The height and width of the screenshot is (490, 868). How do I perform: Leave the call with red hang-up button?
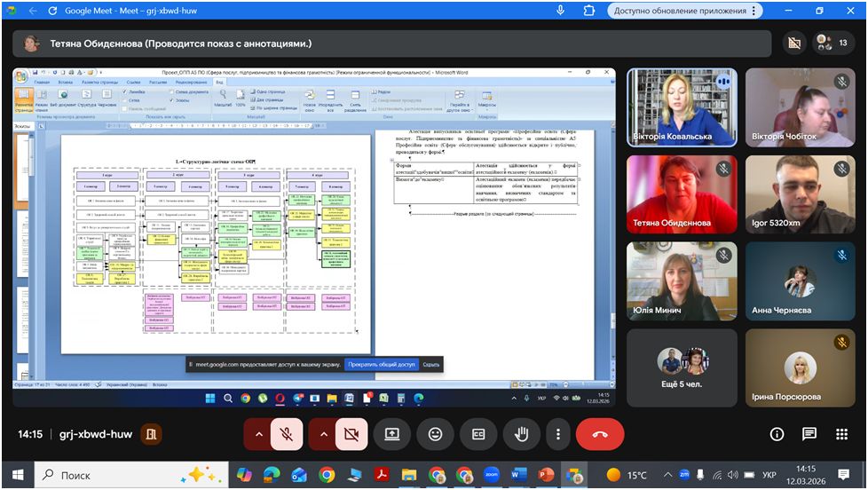pos(600,434)
